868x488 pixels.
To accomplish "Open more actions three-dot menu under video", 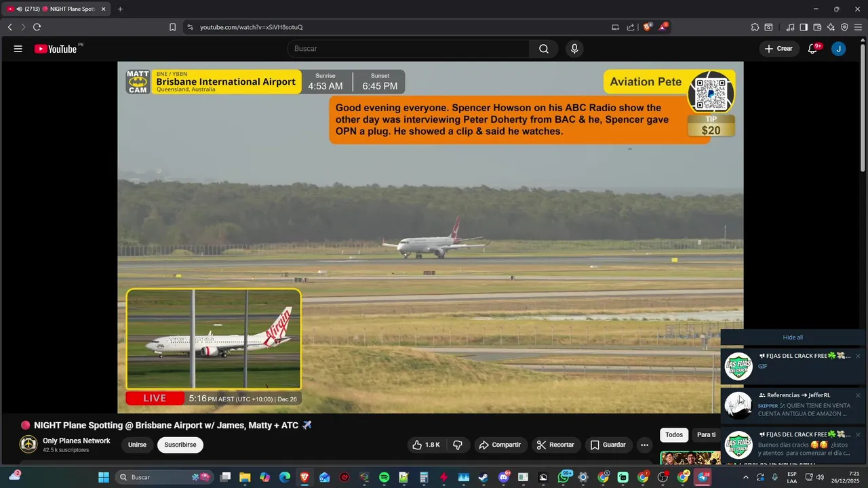I will [x=644, y=445].
